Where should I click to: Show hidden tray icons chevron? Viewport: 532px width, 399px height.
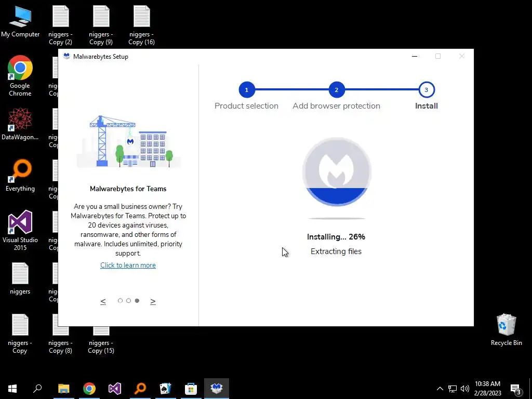coord(440,389)
